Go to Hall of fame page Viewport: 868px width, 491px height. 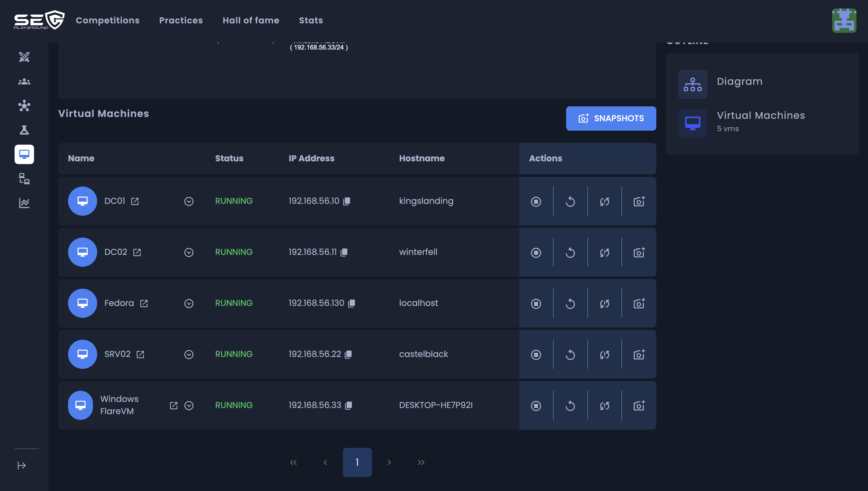pos(251,21)
